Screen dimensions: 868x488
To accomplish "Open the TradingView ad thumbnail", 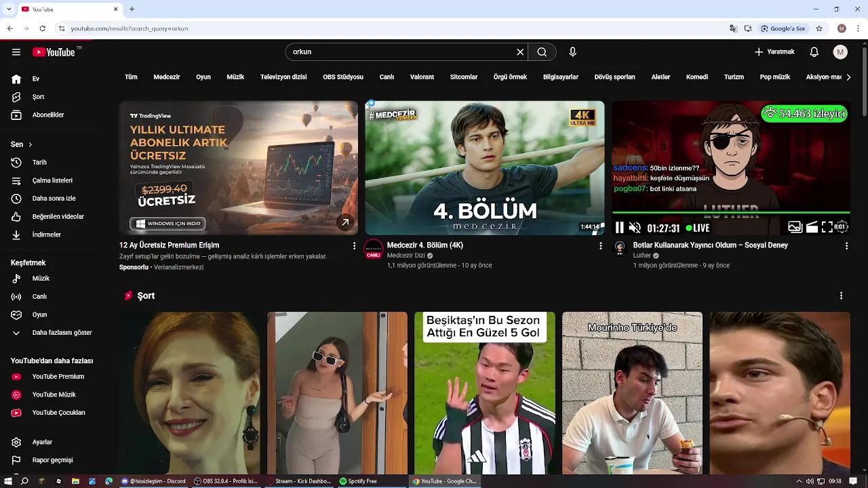I will (x=239, y=168).
